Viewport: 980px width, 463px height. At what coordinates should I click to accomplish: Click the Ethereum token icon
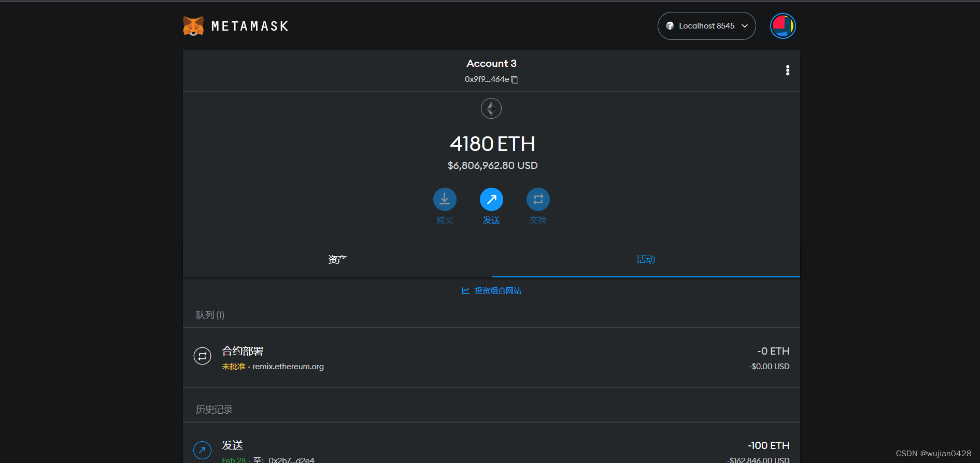491,108
